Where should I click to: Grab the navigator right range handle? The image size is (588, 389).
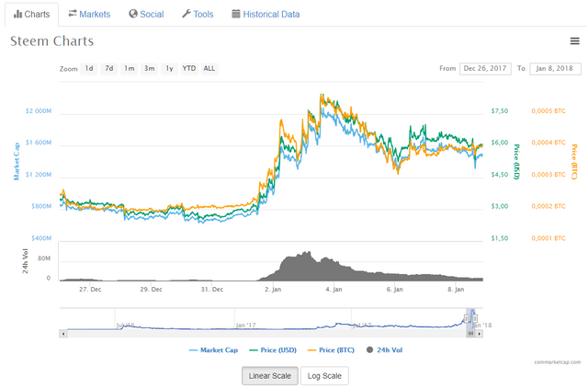click(475, 319)
